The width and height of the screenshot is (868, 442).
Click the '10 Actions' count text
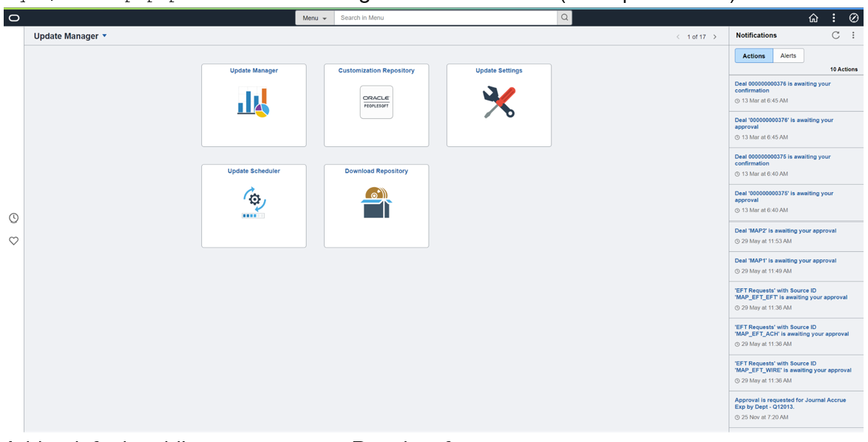click(844, 69)
